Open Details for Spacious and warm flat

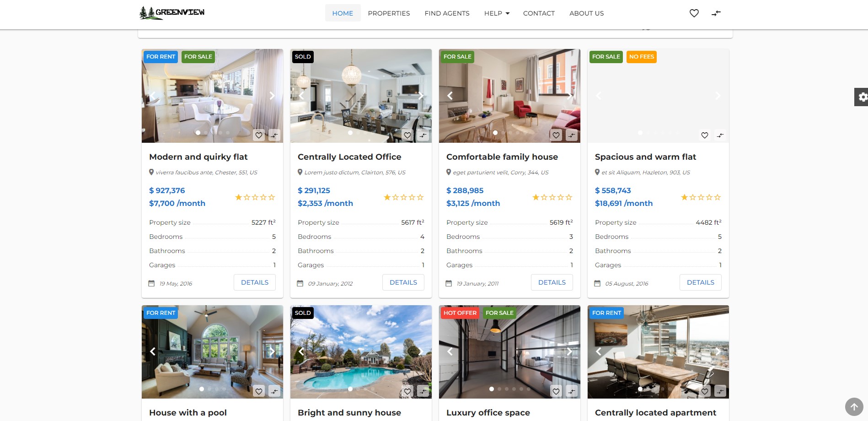pos(701,282)
